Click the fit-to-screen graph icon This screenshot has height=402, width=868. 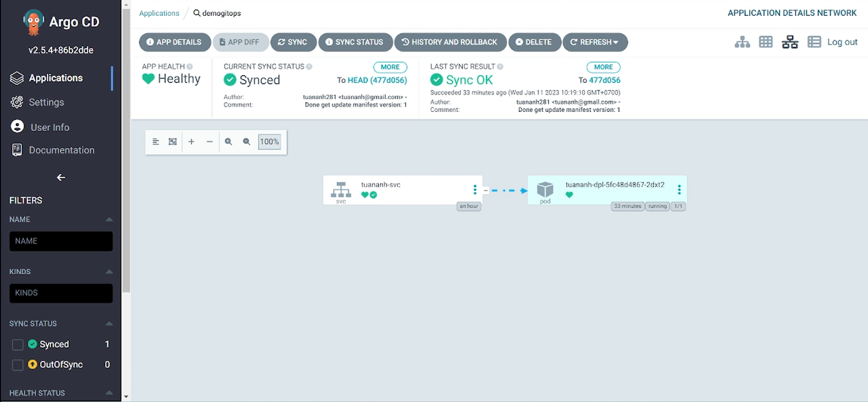[x=173, y=142]
